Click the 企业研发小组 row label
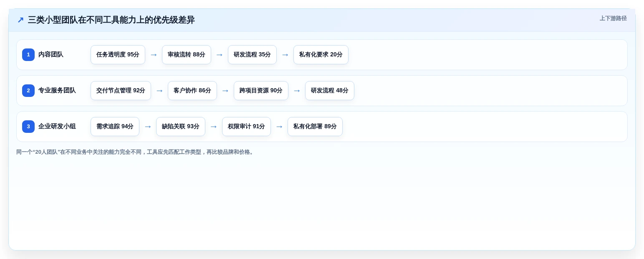Image resolution: width=644 pixels, height=259 pixels. tap(57, 127)
